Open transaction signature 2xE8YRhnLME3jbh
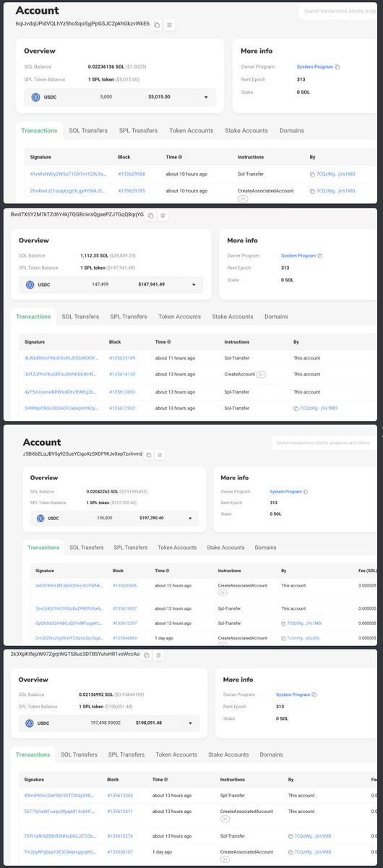 coord(69,584)
